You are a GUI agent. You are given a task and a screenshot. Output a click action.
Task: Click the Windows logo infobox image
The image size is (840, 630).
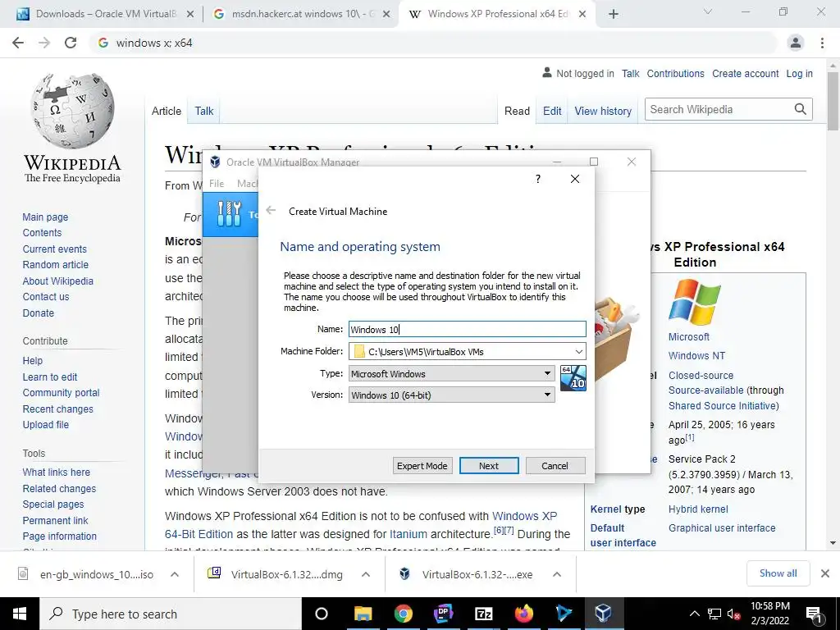tap(694, 302)
